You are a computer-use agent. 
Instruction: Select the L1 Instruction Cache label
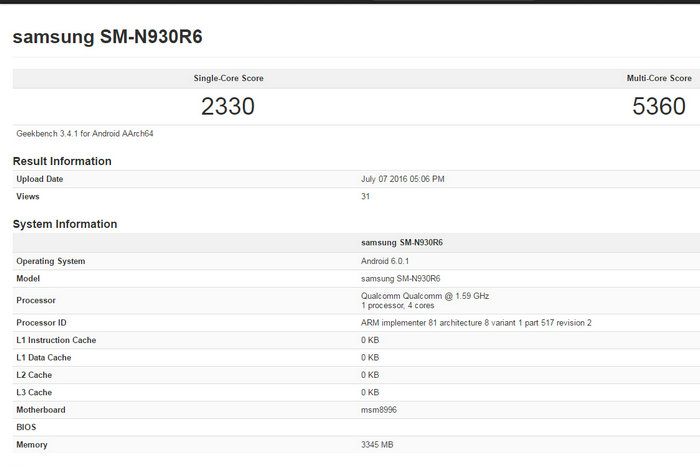click(56, 340)
